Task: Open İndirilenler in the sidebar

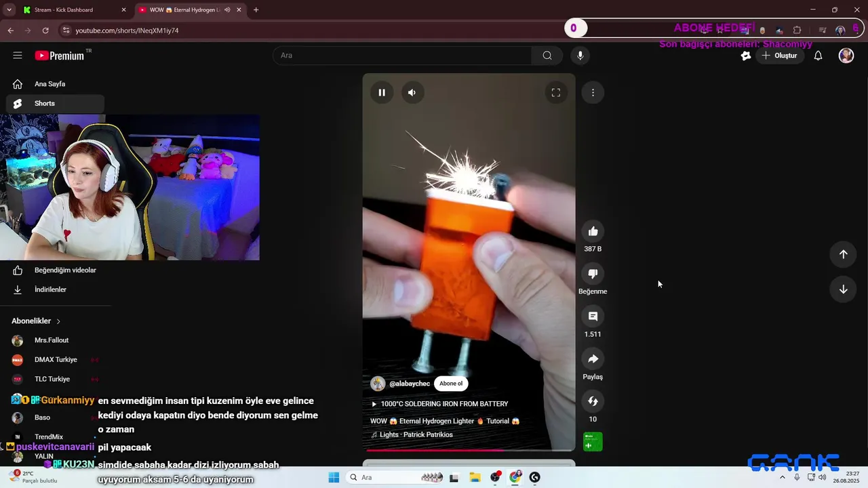Action: click(x=55, y=289)
